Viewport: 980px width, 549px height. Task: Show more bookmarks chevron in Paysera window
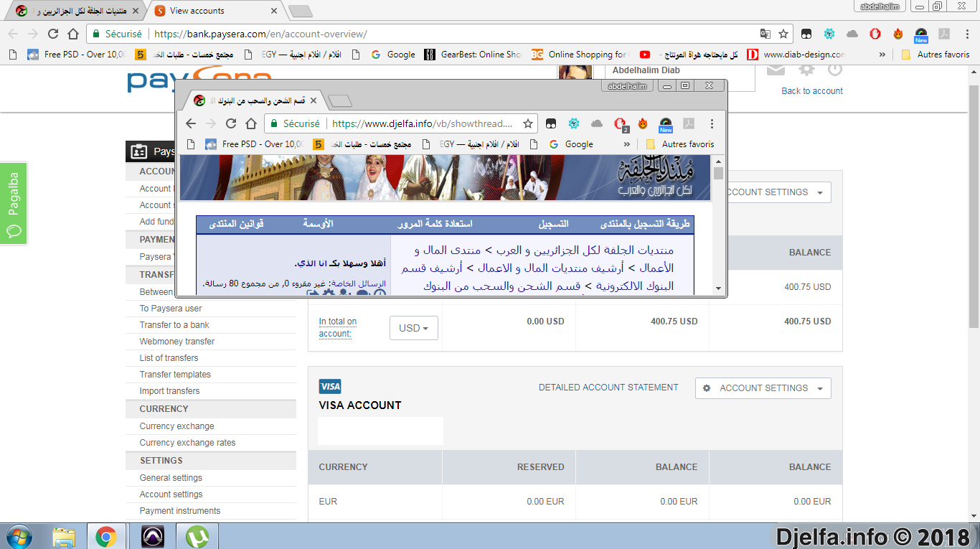[x=882, y=55]
